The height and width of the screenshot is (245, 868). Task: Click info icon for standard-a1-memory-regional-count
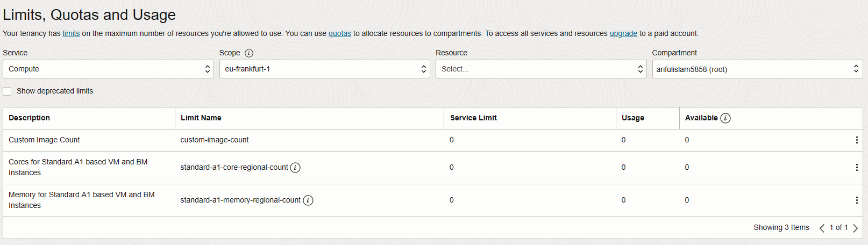pos(308,200)
